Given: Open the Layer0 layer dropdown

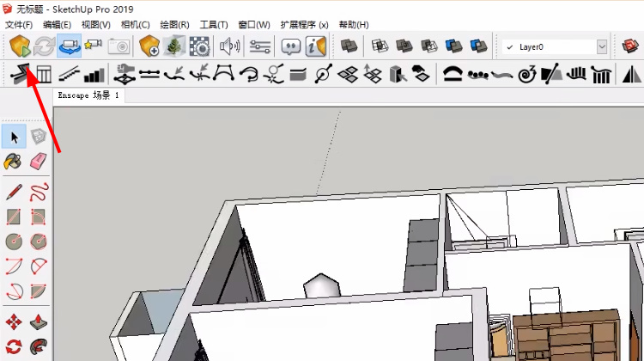Looking at the screenshot, I should click(602, 47).
